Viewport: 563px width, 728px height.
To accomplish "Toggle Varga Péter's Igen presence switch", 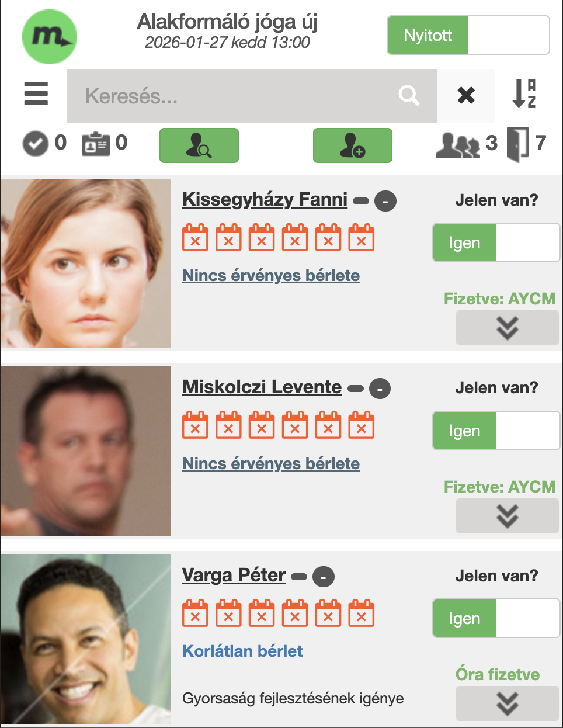I will click(x=496, y=618).
